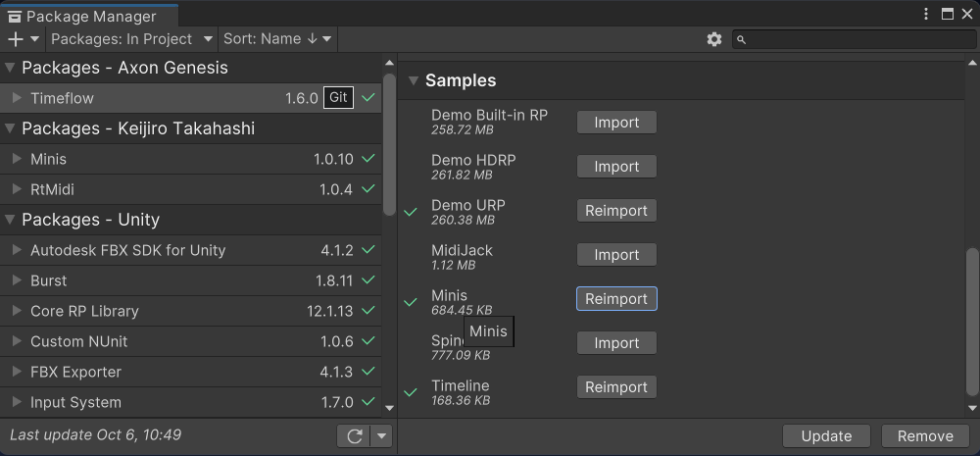The width and height of the screenshot is (980, 456).
Task: Click the installed checkmark beside RtMidi
Action: coord(368,189)
